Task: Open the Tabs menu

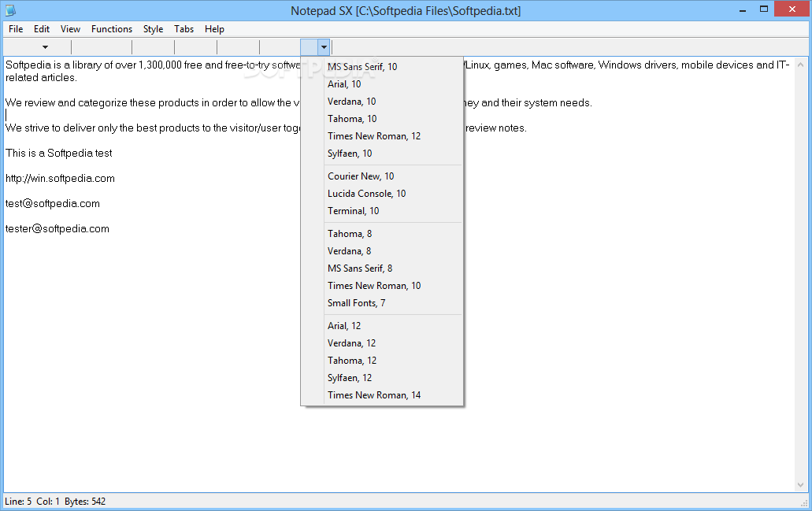Action: tap(184, 29)
